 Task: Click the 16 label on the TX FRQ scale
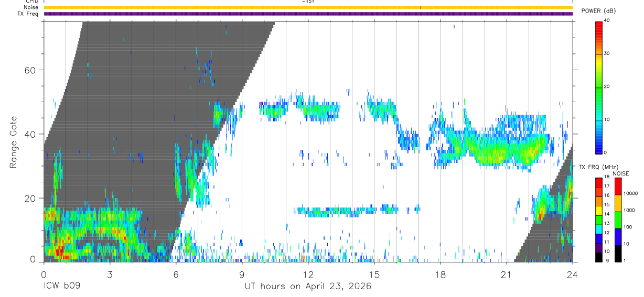coord(607,195)
